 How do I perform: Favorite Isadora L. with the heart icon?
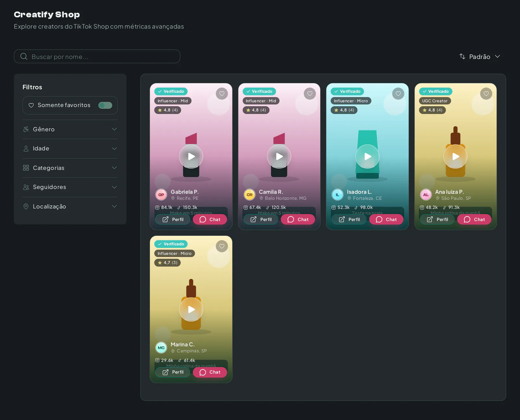398,94
